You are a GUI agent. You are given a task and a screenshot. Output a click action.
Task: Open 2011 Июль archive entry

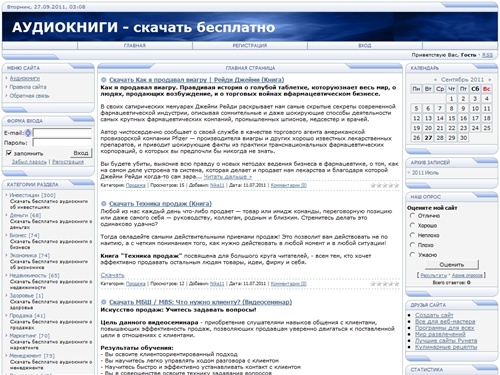click(x=425, y=173)
